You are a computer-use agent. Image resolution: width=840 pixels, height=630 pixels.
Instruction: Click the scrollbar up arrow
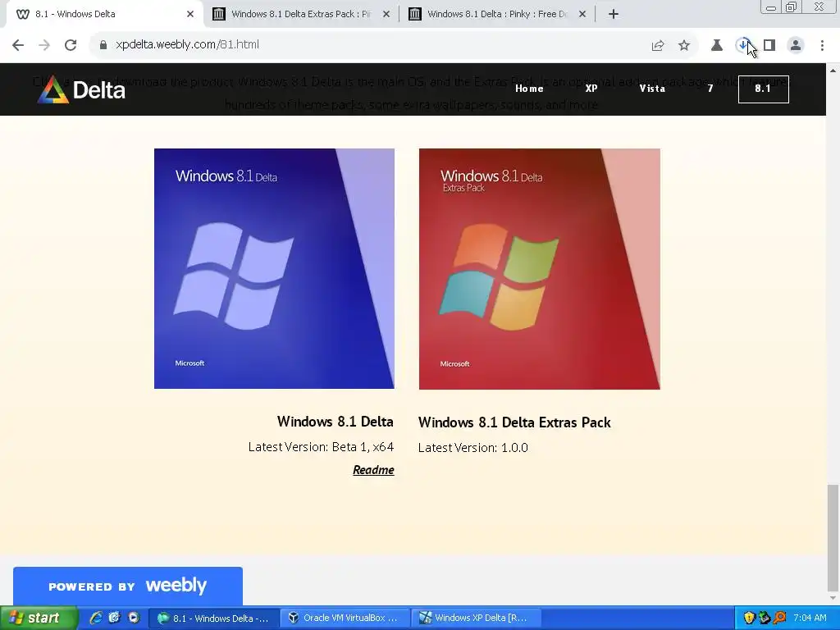[x=833, y=71]
